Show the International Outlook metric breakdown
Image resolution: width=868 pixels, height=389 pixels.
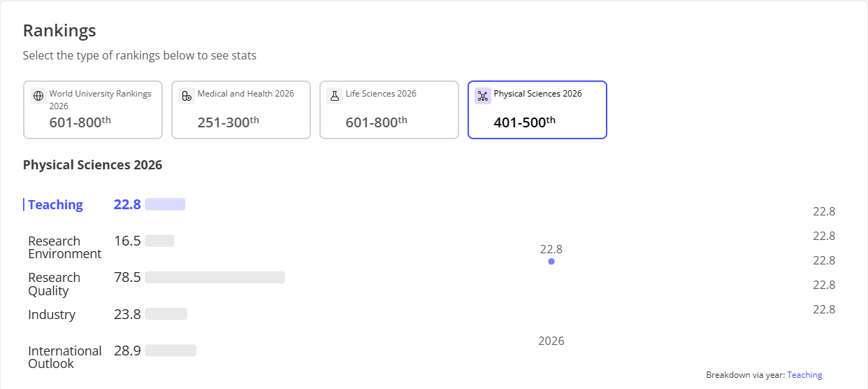pos(64,357)
